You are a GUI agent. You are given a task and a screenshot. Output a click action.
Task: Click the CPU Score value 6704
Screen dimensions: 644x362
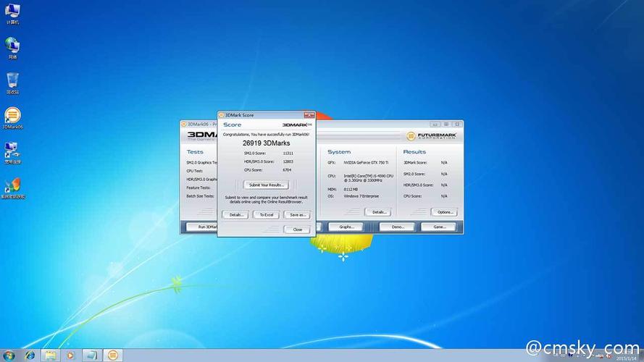coord(287,170)
